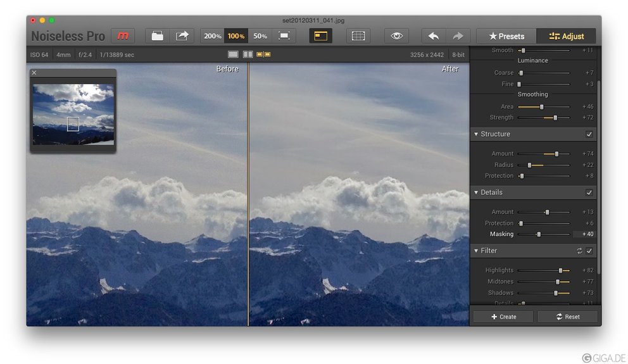Click the red Macphun logo button
This screenshot has height=364, width=628.
(123, 36)
